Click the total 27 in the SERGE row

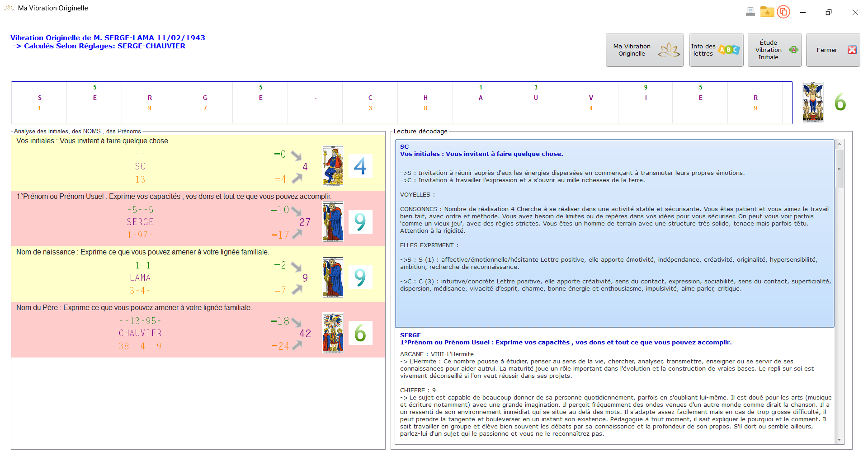pos(305,222)
